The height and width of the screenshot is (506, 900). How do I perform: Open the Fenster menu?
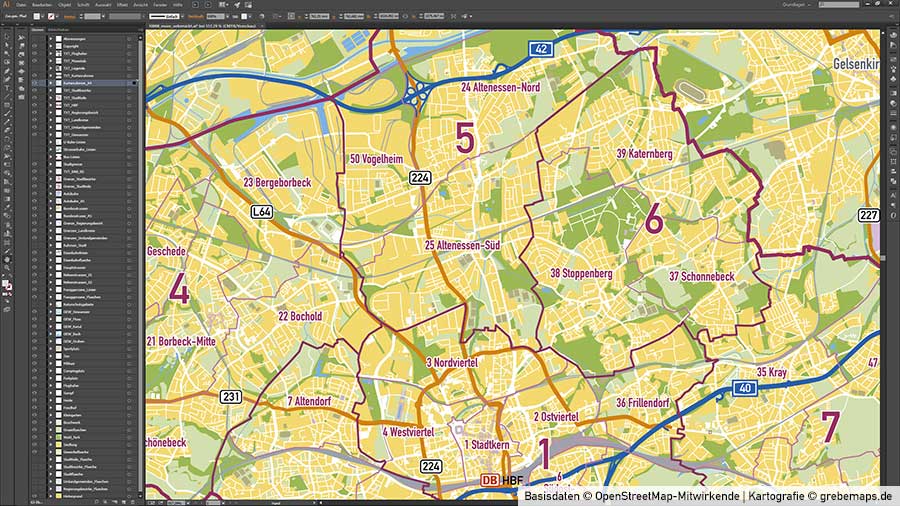[159, 5]
